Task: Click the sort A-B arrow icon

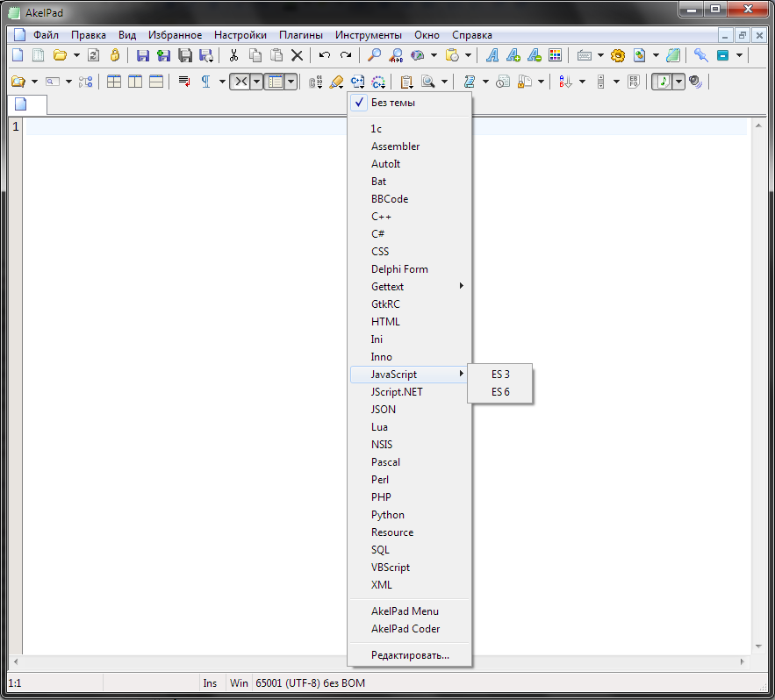Action: (565, 82)
